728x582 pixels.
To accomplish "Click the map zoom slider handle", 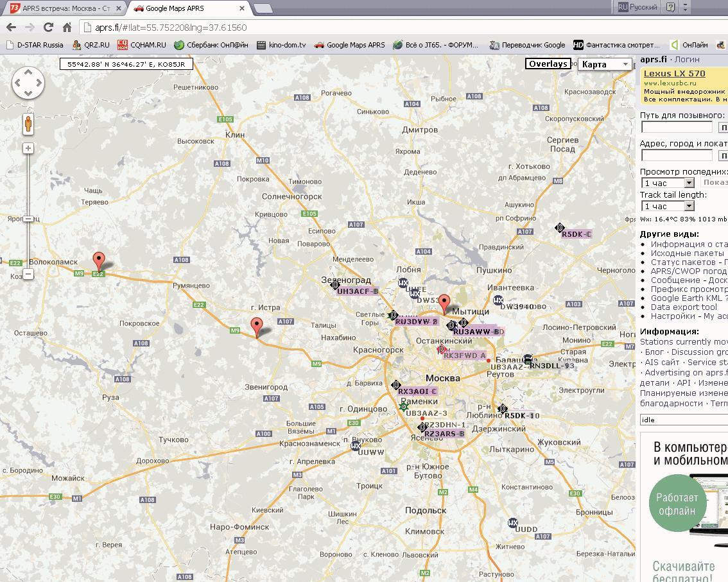I will 28,219.
